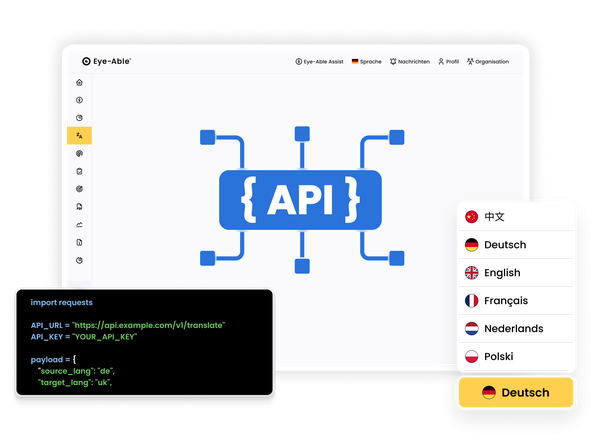Open Eye-Able Assist in the top bar

[319, 62]
